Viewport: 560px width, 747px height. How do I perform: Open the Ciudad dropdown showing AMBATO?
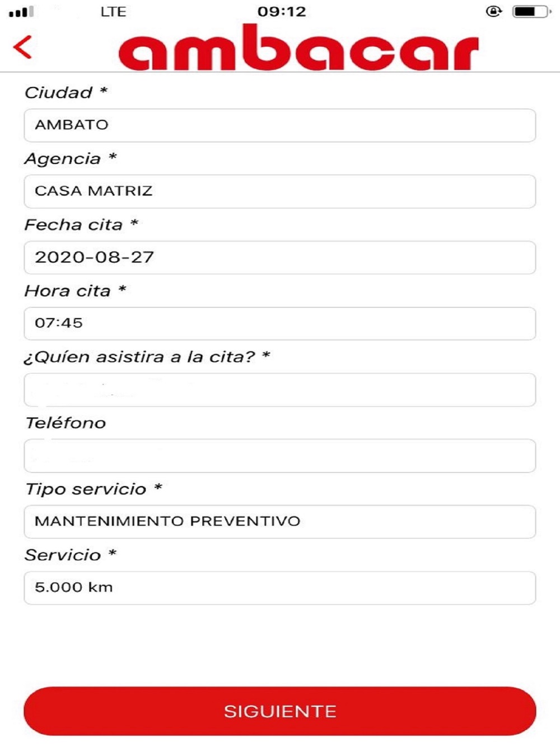(x=279, y=125)
